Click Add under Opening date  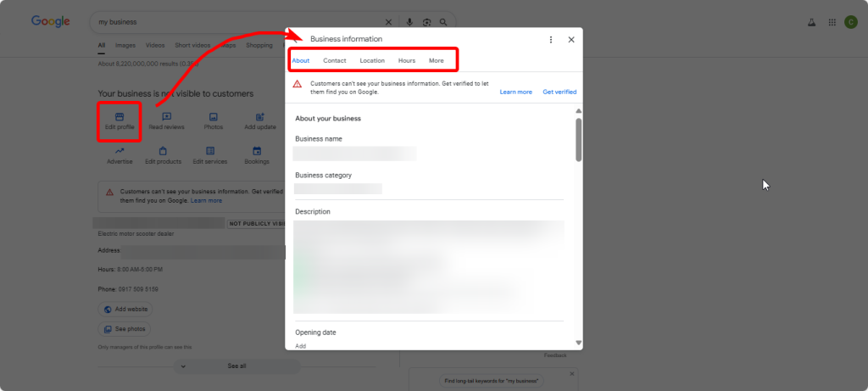pyautogui.click(x=300, y=345)
